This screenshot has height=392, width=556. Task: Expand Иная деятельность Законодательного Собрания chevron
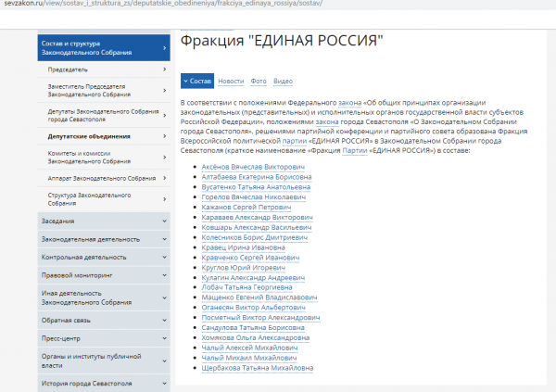pyautogui.click(x=165, y=298)
